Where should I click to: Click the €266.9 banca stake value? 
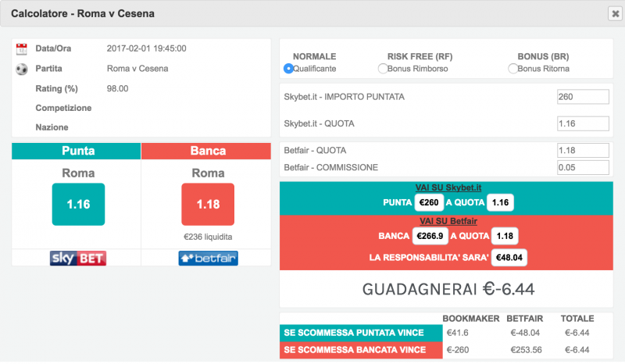point(430,237)
